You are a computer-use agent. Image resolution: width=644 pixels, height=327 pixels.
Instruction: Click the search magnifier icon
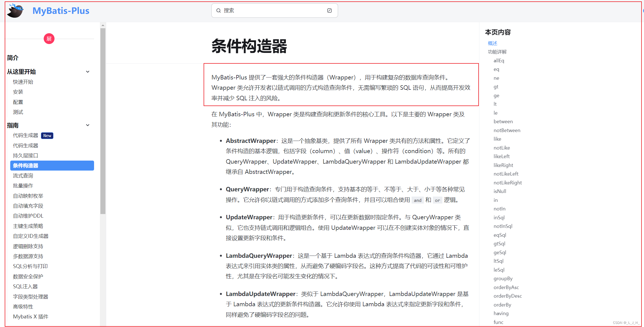[219, 11]
